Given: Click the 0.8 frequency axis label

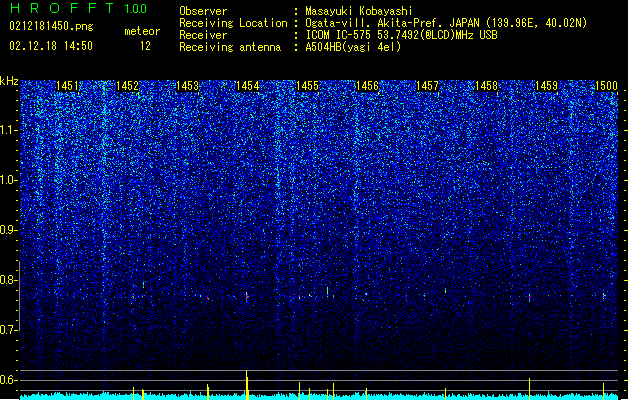Looking at the screenshot, I should [x=9, y=280].
